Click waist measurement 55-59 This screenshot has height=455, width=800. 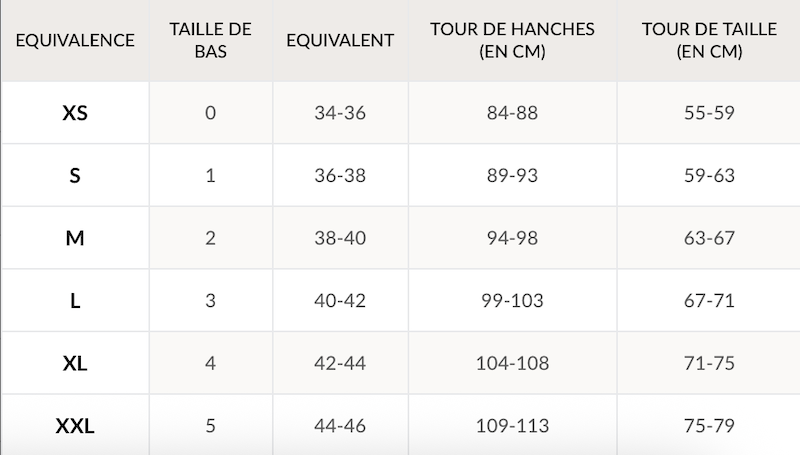click(708, 113)
